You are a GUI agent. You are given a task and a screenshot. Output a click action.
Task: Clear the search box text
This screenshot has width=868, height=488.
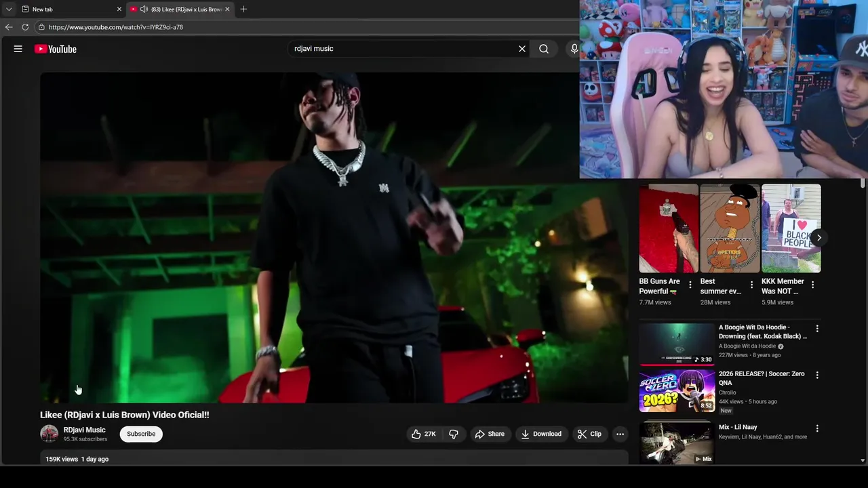point(522,49)
